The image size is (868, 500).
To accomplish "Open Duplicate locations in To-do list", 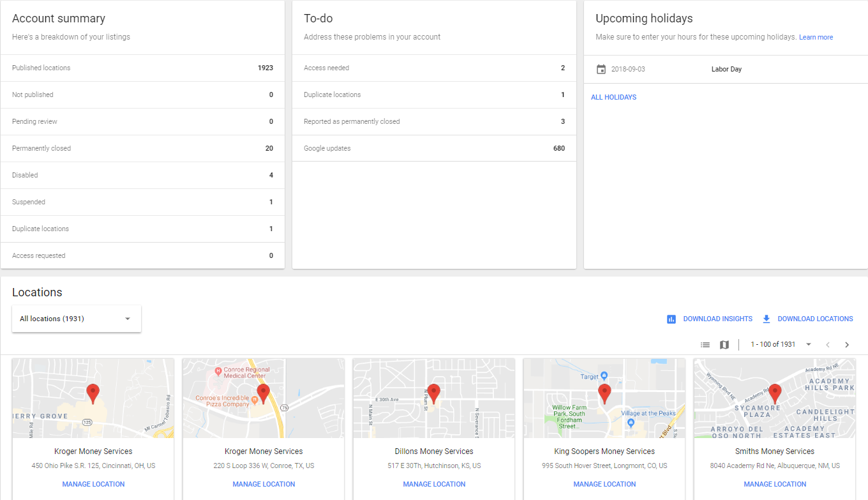I will 434,95.
